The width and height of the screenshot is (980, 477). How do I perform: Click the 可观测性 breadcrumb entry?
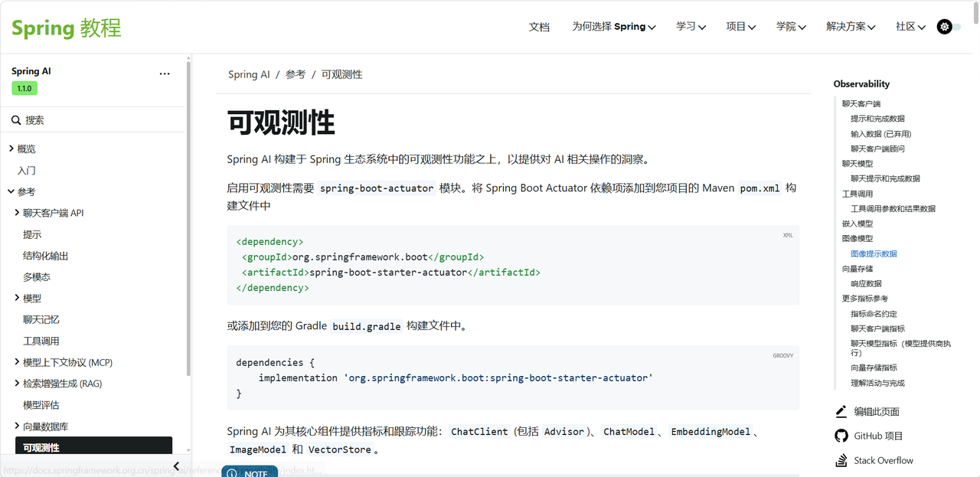[x=341, y=74]
